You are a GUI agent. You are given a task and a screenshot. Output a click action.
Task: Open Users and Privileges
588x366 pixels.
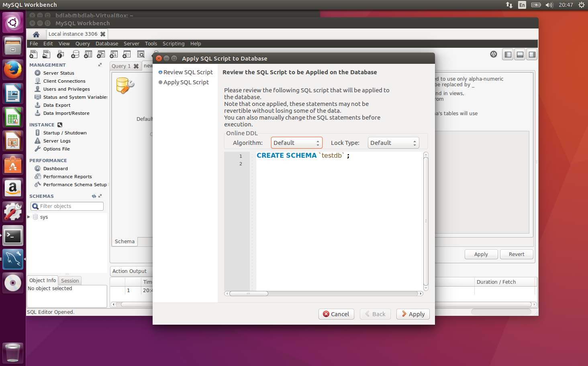pos(66,89)
